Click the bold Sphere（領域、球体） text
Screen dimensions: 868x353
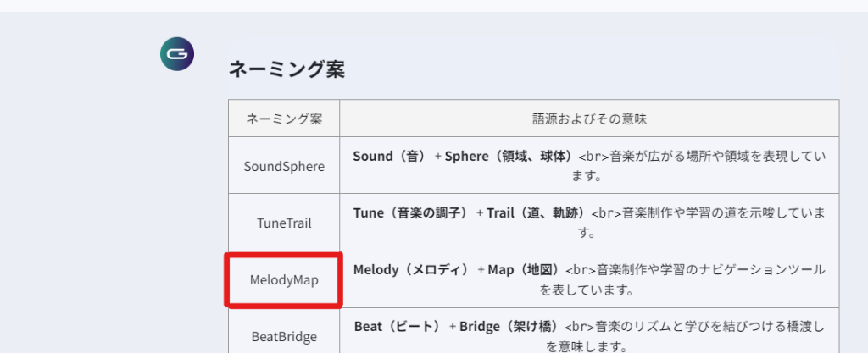point(510,157)
